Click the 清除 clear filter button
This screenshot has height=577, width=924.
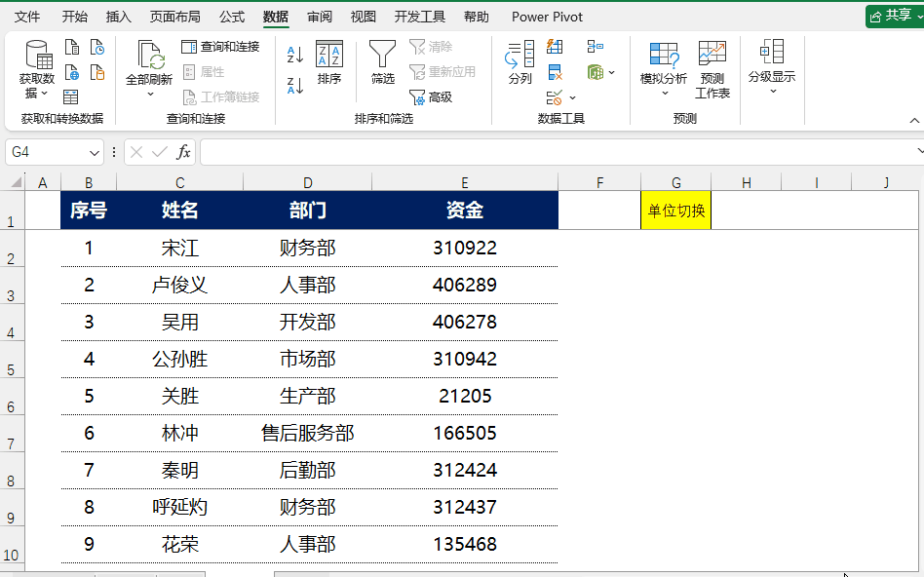pyautogui.click(x=431, y=47)
